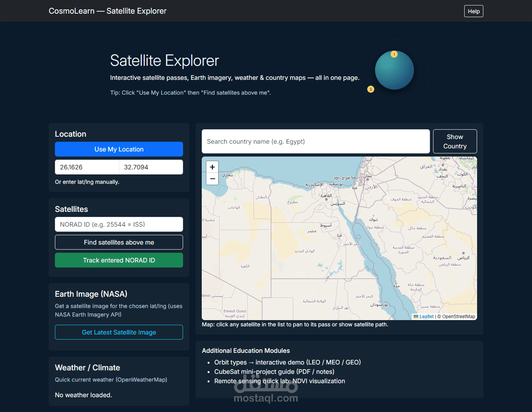Focus the latitude field showing 26.1626
Image resolution: width=532 pixels, height=412 pixels.
87,167
